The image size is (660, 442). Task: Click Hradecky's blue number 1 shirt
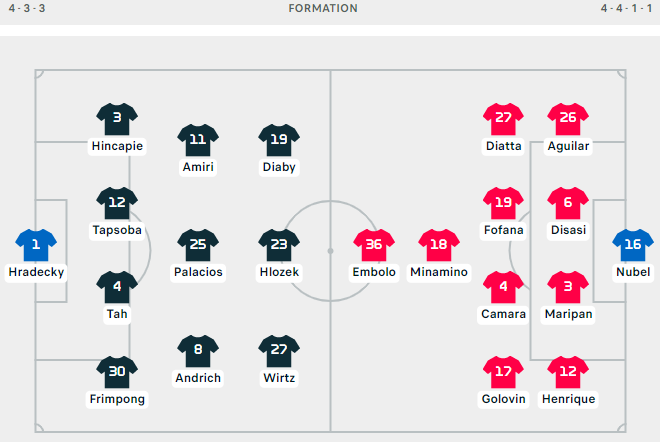pyautogui.click(x=36, y=245)
